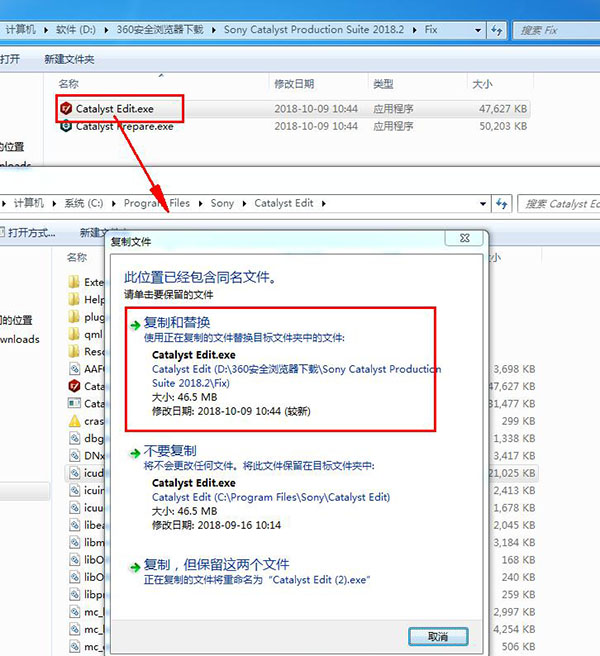Expand arrow after 软件 (D:) breadcrumb
Screen dimensions: 600x656
106,30
